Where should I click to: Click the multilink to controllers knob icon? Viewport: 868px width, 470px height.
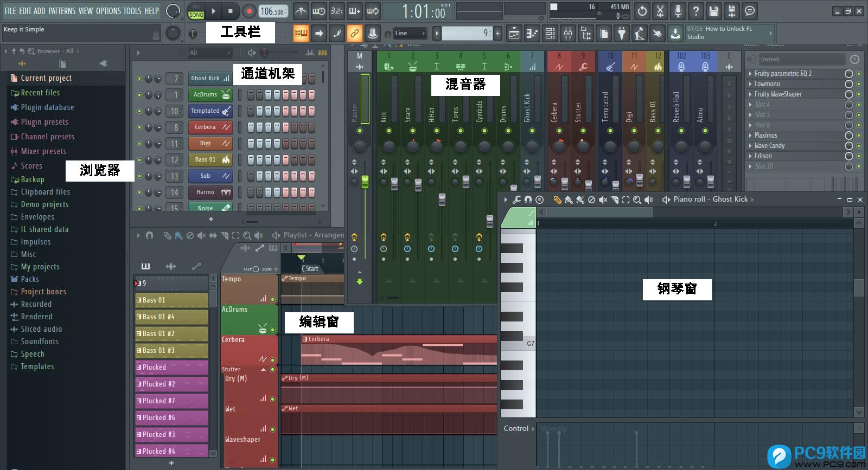point(373,34)
